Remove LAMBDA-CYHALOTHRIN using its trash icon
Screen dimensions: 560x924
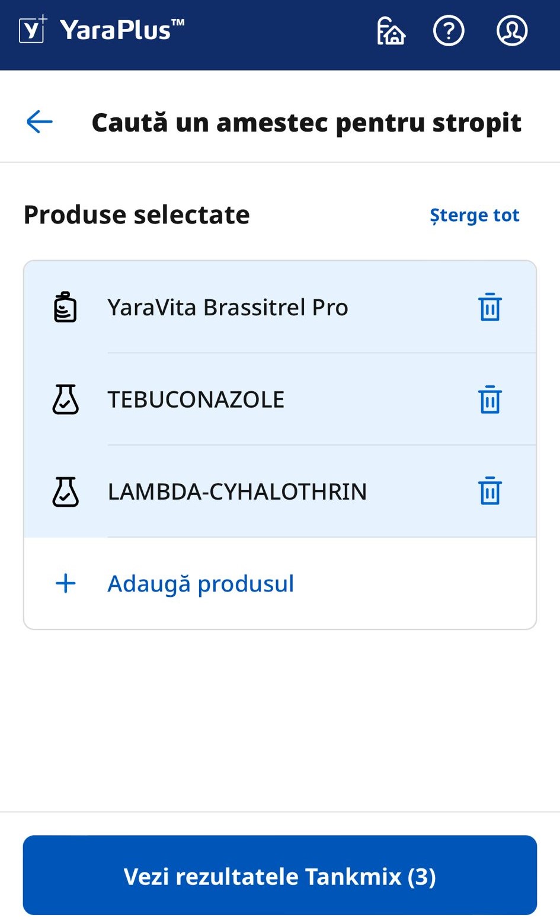(489, 491)
